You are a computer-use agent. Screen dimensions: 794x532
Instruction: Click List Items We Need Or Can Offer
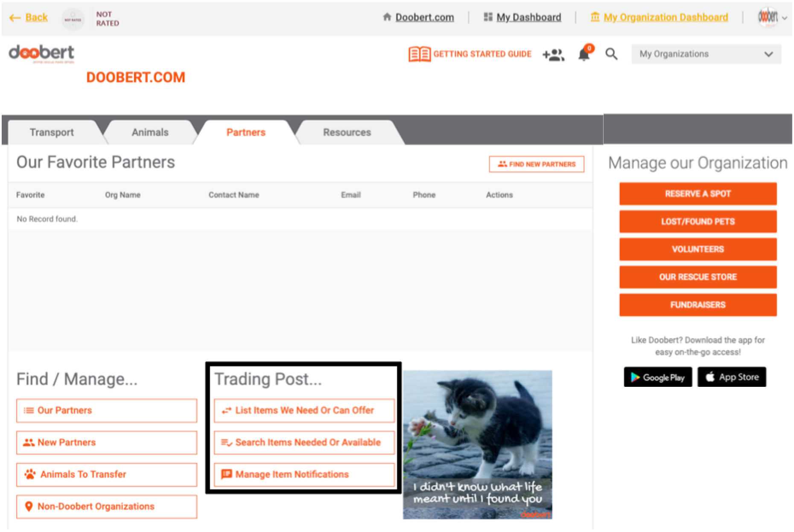[304, 411]
